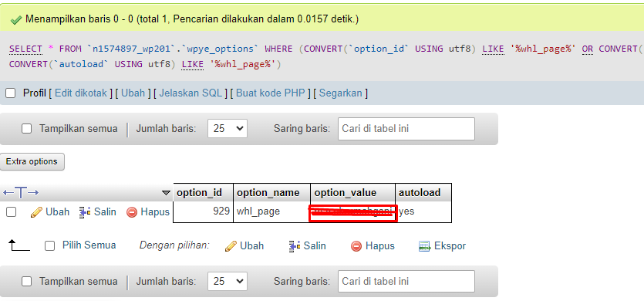
Task: Click the bottom red Hapus icon
Action: (x=356, y=246)
